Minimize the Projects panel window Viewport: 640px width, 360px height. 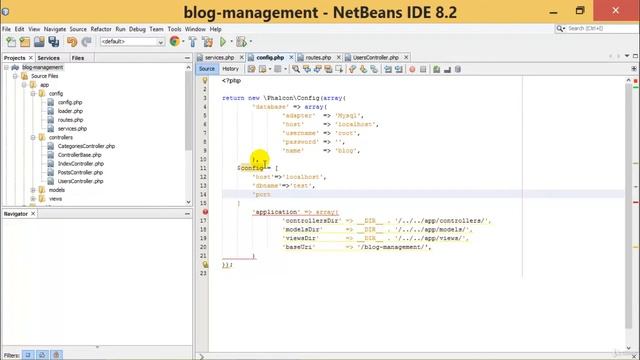187,58
